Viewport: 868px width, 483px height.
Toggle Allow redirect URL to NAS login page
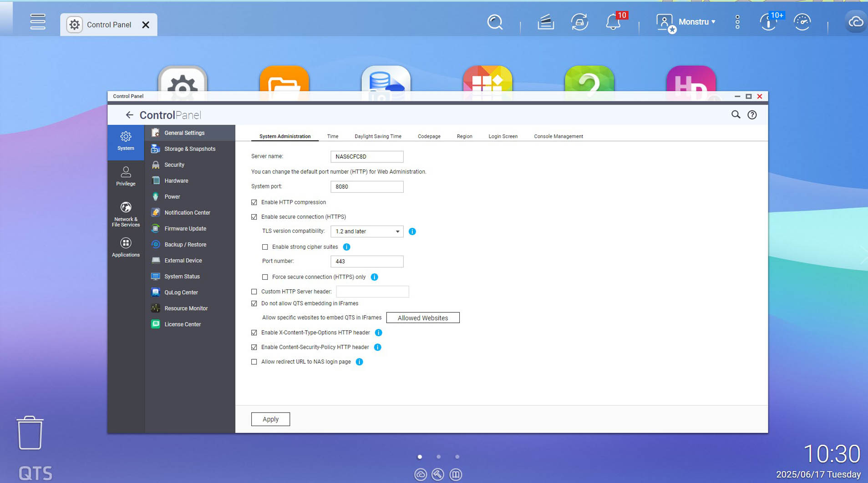254,362
